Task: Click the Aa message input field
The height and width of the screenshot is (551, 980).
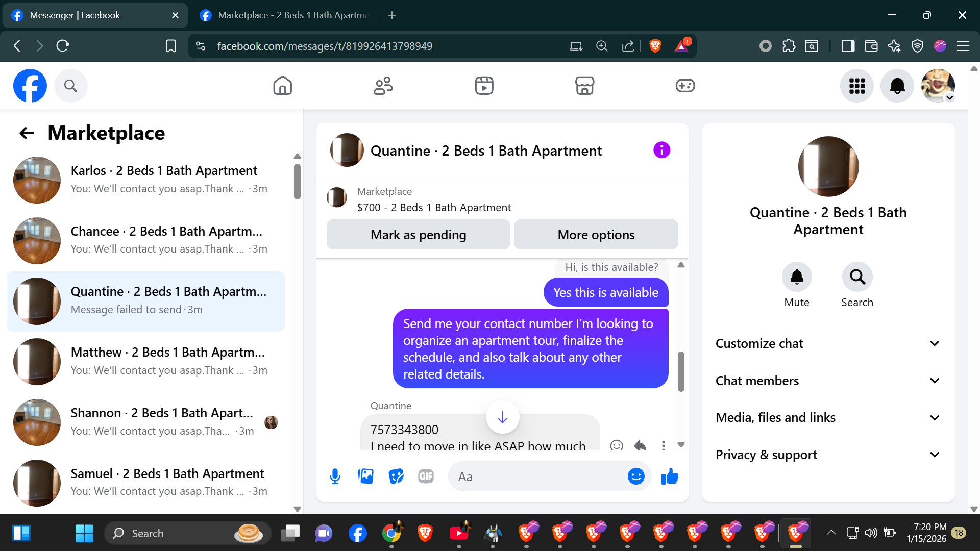Action: coord(536,477)
